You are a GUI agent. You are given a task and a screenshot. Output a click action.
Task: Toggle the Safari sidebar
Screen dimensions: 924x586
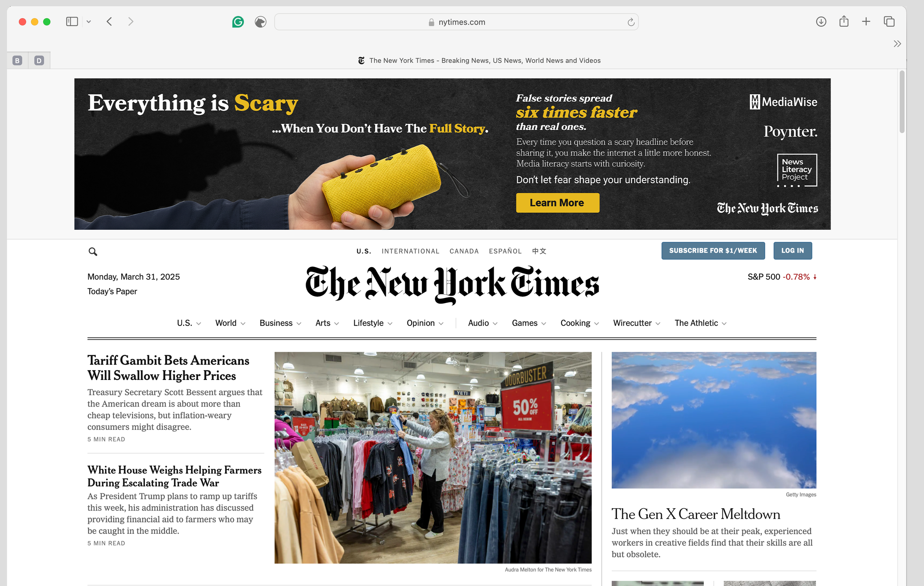(72, 21)
